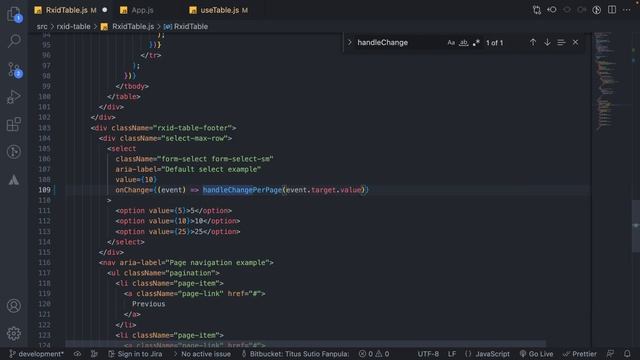Click the go to previous change icon
640x360 pixels.
(x=552, y=10)
